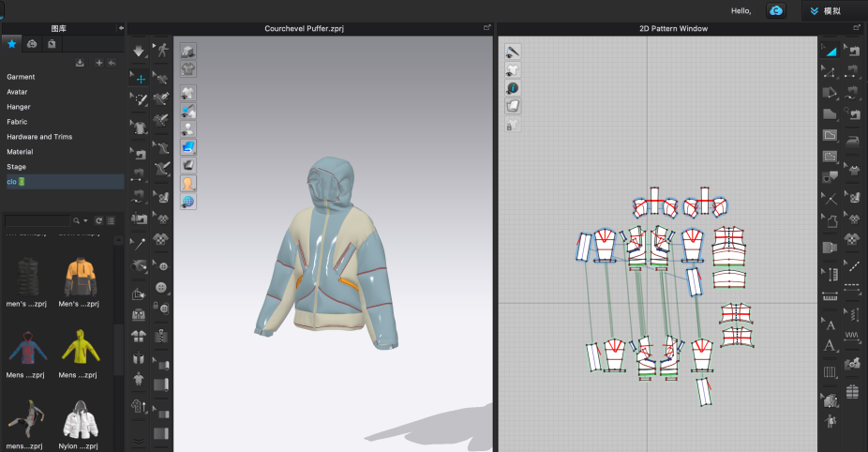Click the library thumbnail scrollbar
The height and width of the screenshot is (452, 868).
118,349
